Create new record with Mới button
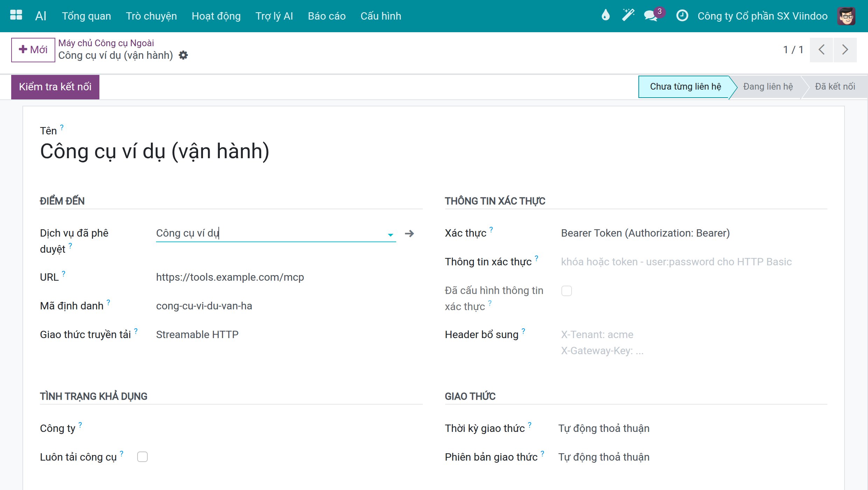This screenshot has height=490, width=868. click(x=33, y=50)
